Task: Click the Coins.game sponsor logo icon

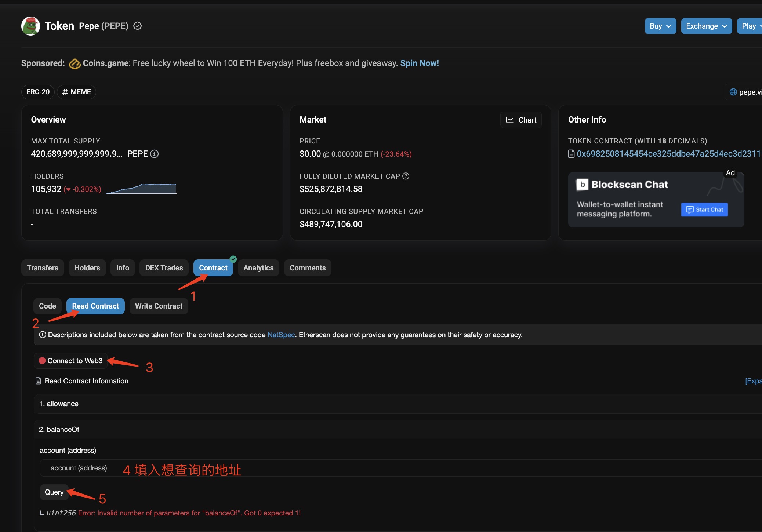Action: [x=75, y=63]
